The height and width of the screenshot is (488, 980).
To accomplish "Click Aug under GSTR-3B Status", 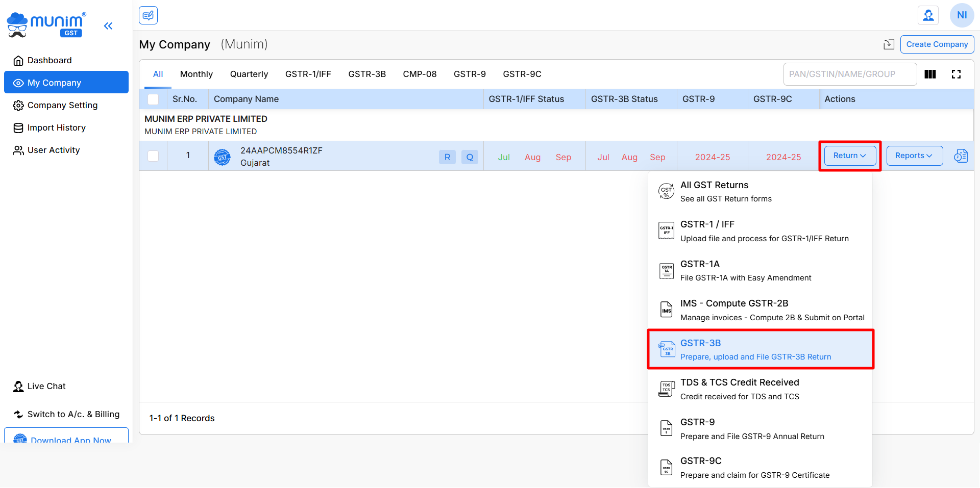I will coord(629,157).
